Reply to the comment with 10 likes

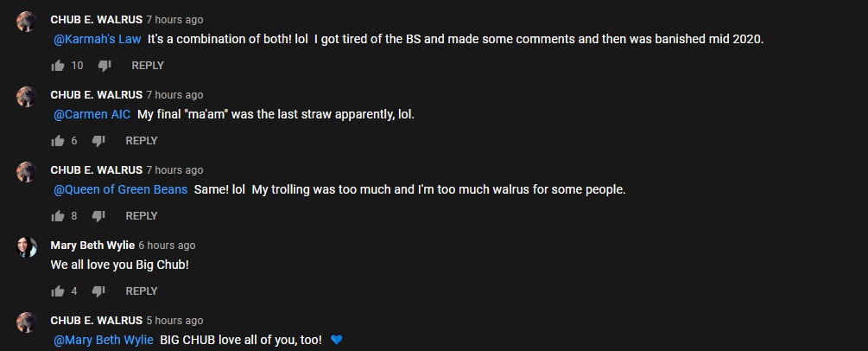coord(147,66)
